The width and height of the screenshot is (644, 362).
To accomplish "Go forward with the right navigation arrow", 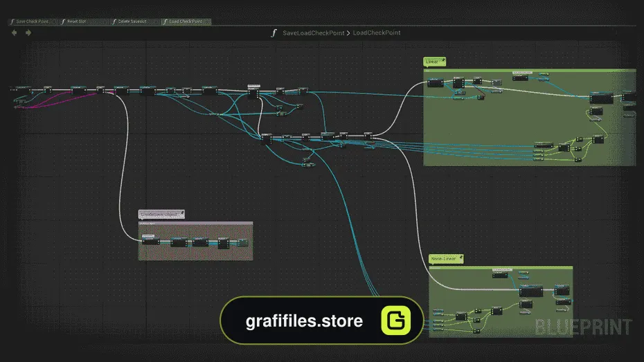I will pos(28,33).
